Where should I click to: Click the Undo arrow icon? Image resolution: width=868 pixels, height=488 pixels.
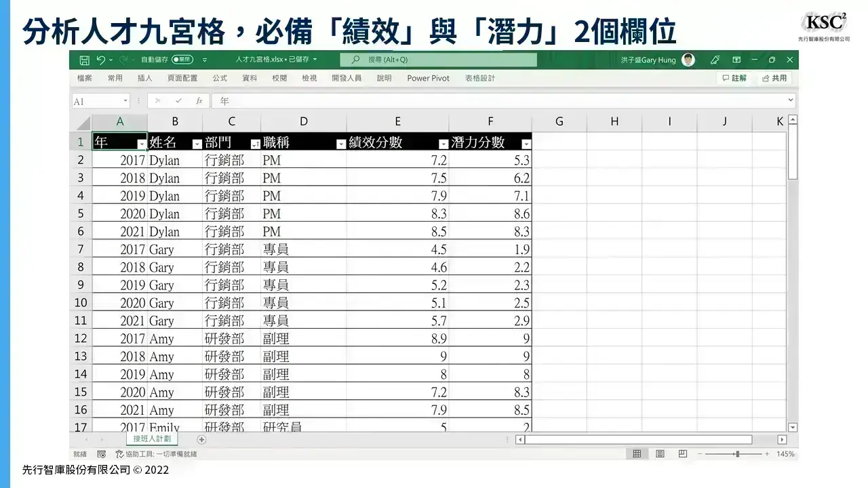point(101,60)
